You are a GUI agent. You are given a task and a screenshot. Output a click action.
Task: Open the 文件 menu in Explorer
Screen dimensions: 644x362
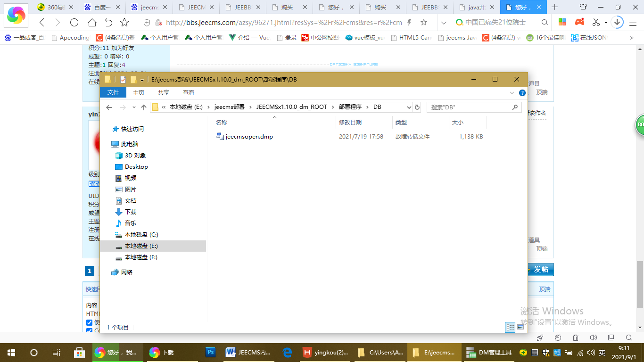click(113, 93)
